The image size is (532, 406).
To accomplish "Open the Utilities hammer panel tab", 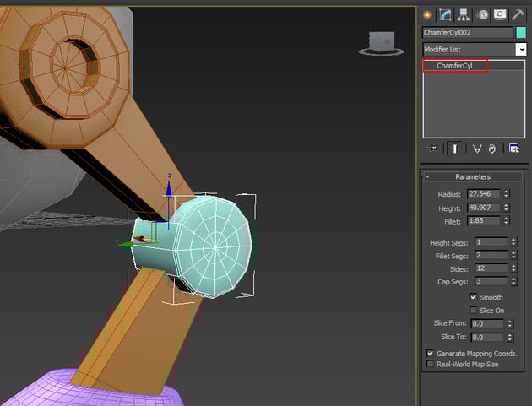I will (518, 14).
